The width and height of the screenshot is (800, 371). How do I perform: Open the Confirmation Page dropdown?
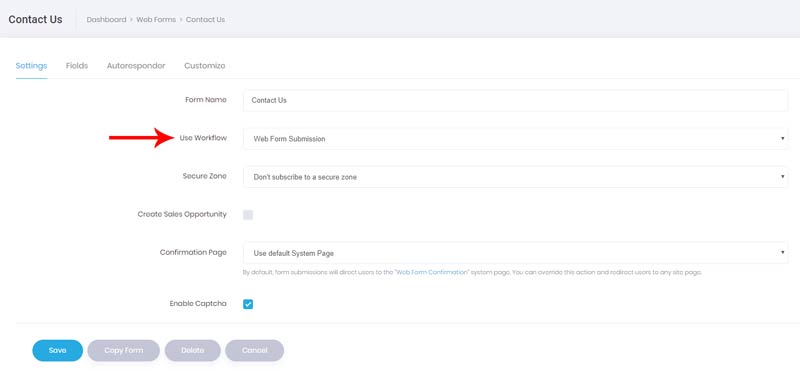pos(515,253)
